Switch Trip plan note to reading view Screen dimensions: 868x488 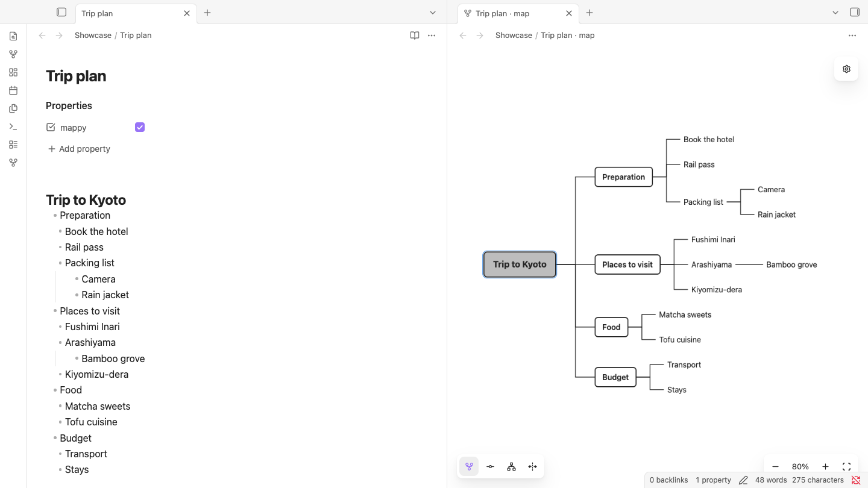click(x=415, y=36)
